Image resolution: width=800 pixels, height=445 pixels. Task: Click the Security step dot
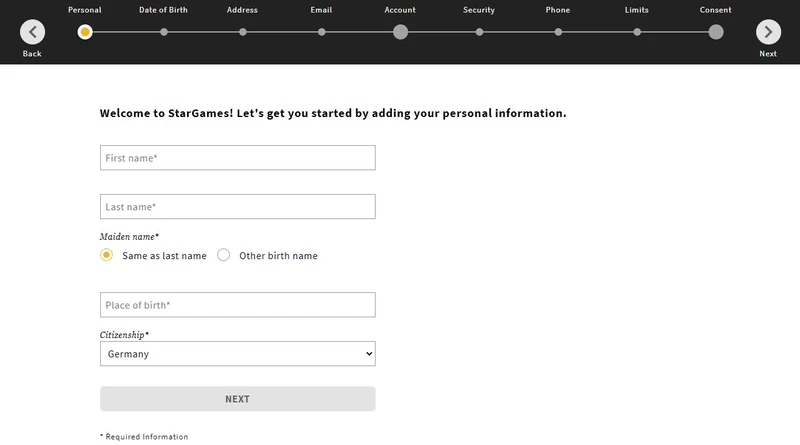(479, 32)
